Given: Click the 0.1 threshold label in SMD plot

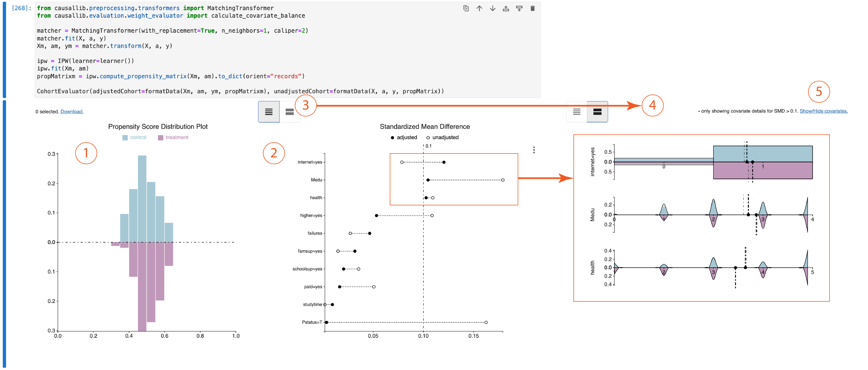Looking at the screenshot, I should [x=428, y=146].
